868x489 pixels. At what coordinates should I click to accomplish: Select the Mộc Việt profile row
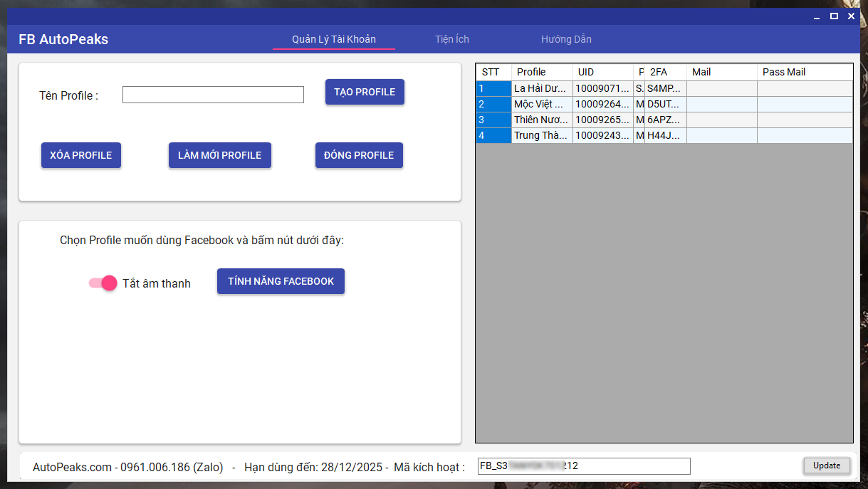click(x=540, y=104)
